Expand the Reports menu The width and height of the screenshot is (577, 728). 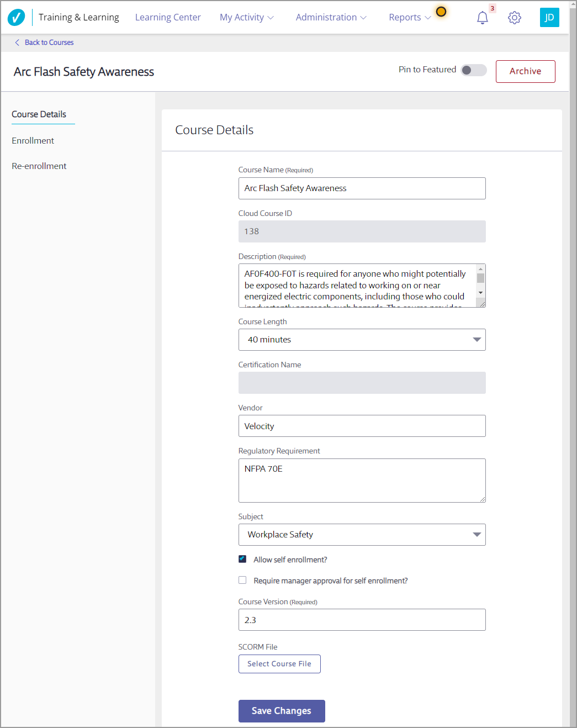410,18
